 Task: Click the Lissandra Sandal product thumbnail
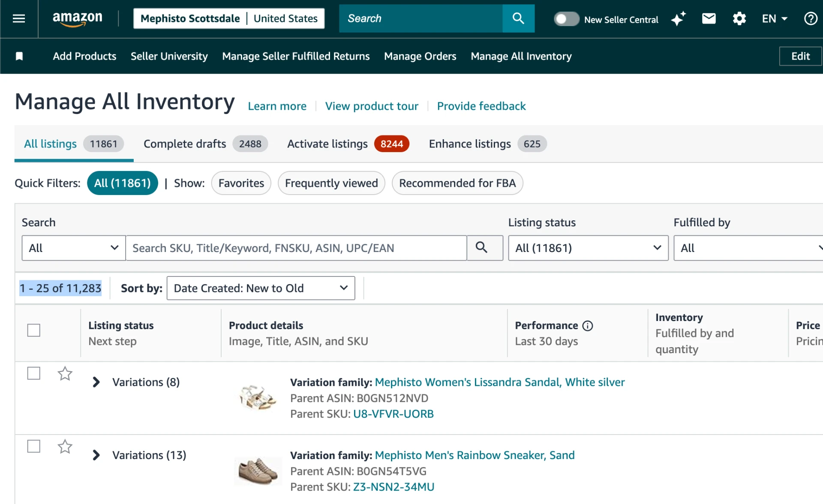coord(258,397)
